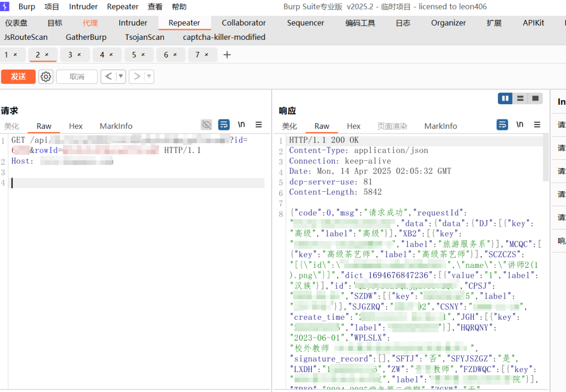Open the Repeater menu in menu bar
Viewport: 566px width, 392px height.
point(123,6)
